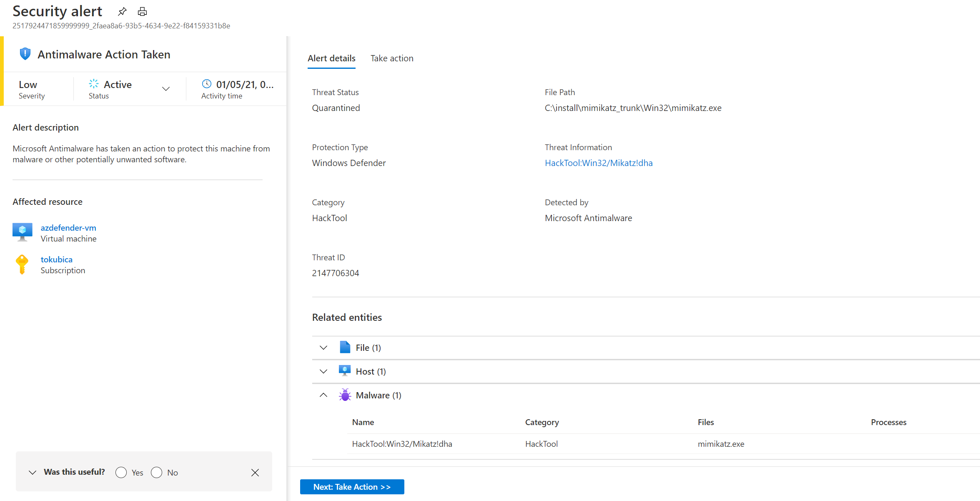This screenshot has height=501, width=980.
Task: Open the Active status dropdown
Action: 166,88
